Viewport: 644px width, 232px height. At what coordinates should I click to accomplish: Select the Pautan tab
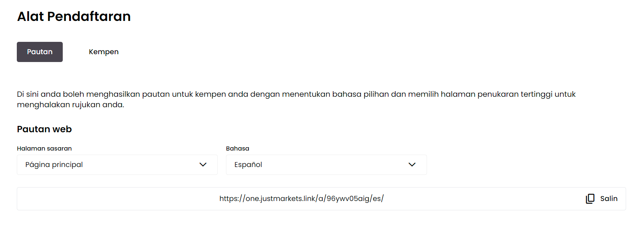coord(40,52)
